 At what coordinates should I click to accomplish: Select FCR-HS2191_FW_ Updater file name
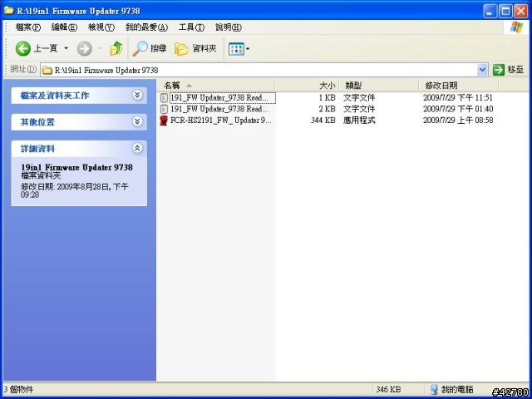(x=221, y=121)
